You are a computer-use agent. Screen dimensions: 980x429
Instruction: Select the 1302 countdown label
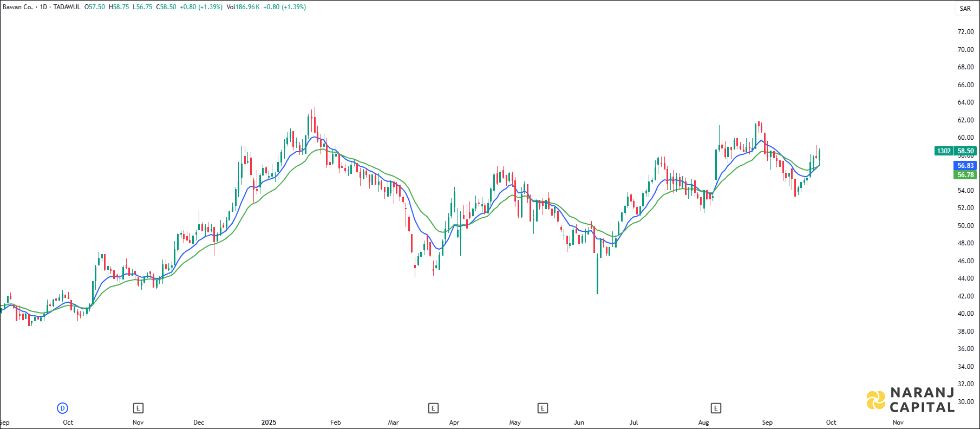click(x=944, y=151)
